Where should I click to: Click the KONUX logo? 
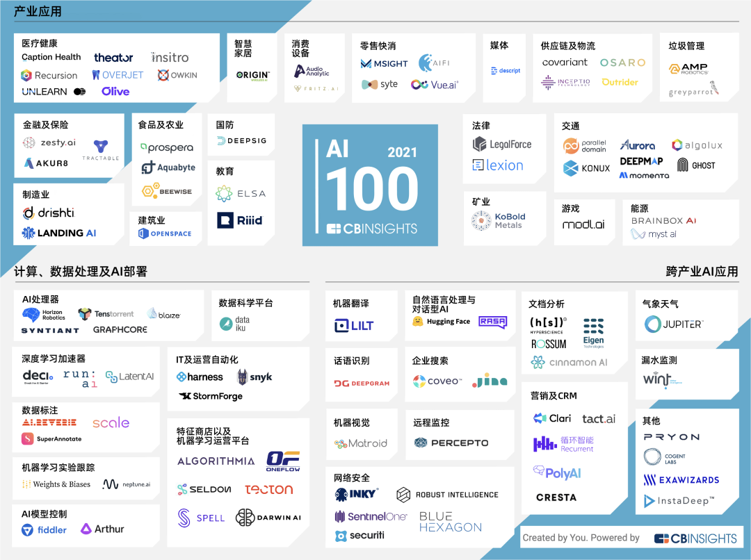click(587, 168)
